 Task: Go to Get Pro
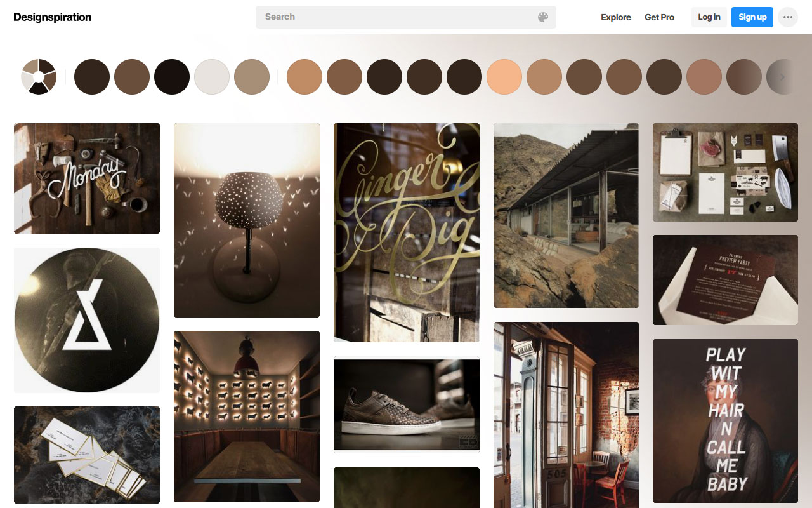pos(659,17)
